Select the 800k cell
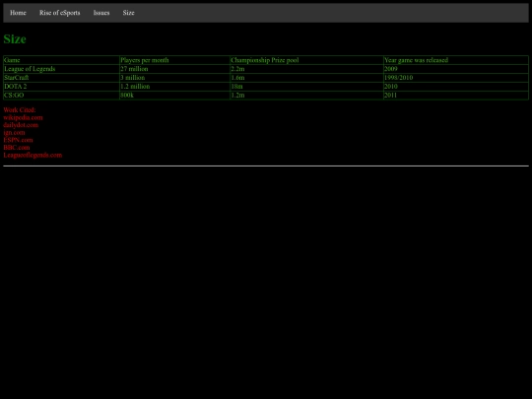The image size is (532, 399). pos(174,96)
